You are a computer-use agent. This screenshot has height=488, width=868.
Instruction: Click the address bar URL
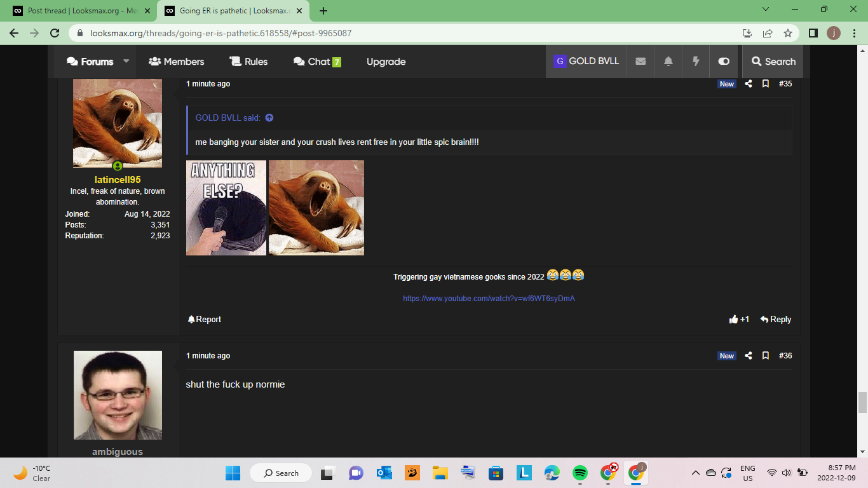221,33
